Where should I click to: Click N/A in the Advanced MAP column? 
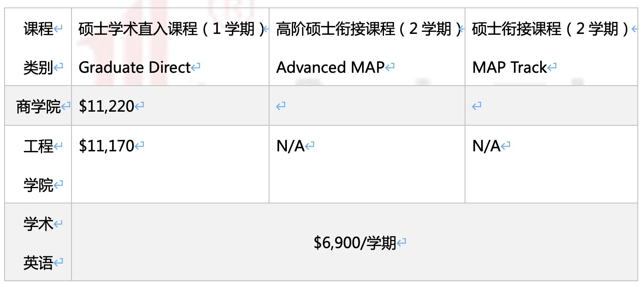pos(290,146)
